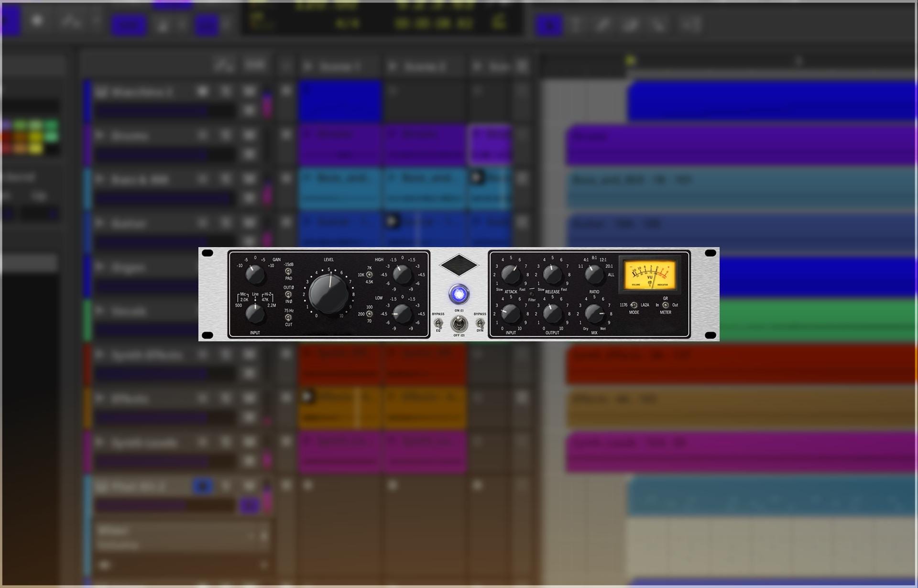This screenshot has width=918, height=588.
Task: Click the Dry/Wet MIX knob
Action: coord(594,314)
